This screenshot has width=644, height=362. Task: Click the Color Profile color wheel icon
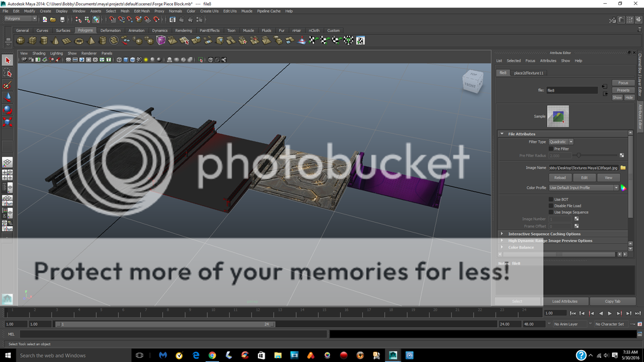point(623,187)
